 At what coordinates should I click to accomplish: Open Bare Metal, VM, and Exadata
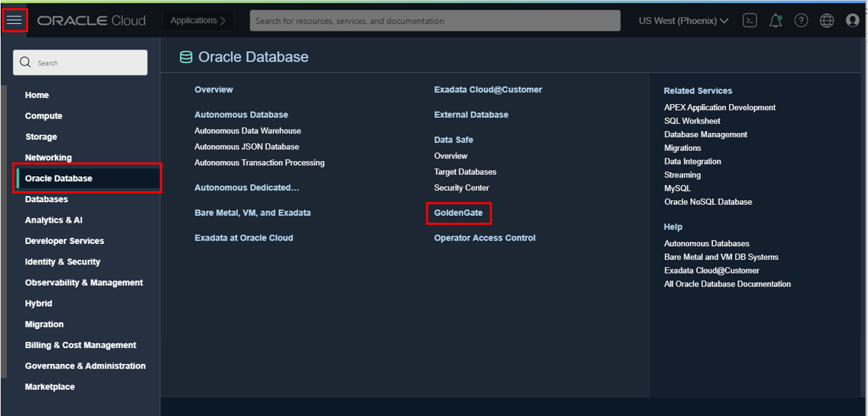(x=253, y=213)
